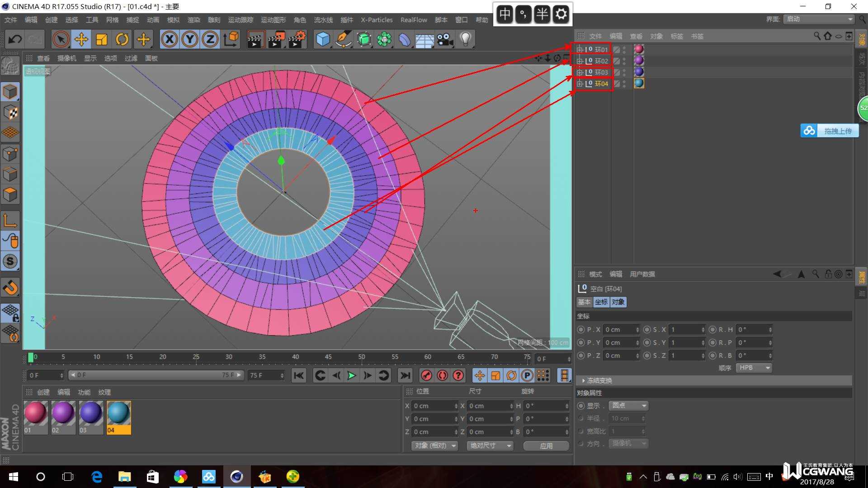Select the Scale tool

(x=102, y=39)
